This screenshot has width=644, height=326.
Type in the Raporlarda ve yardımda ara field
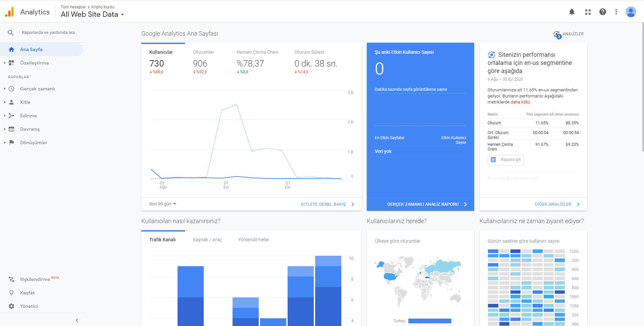pyautogui.click(x=48, y=33)
